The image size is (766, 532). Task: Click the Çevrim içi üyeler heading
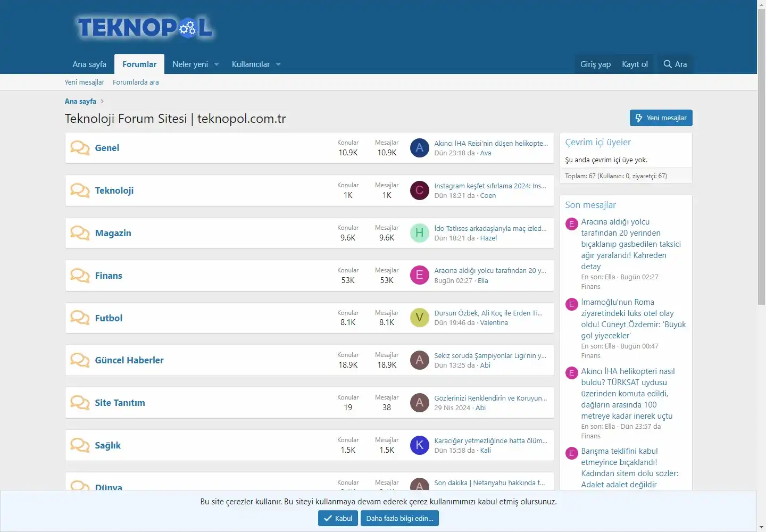tap(598, 142)
